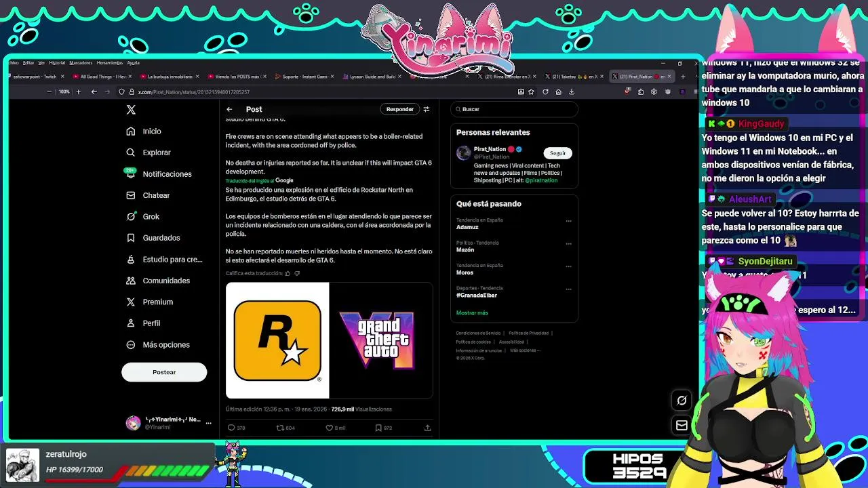Open options for #GranadaEibar trend
The height and width of the screenshot is (488, 868).
(x=568, y=289)
